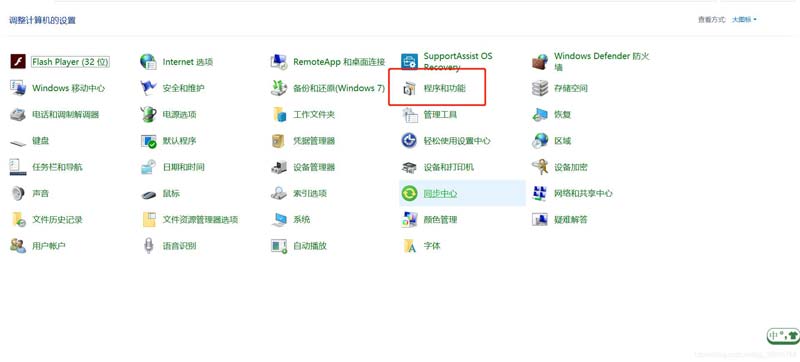This screenshot has width=800, height=362.
Task: Click the 自动播放 icon
Action: [279, 246]
